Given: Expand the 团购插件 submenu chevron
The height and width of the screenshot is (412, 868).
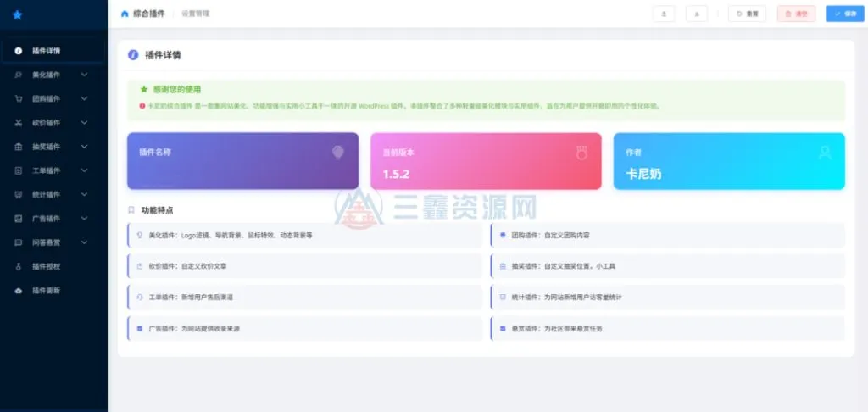Looking at the screenshot, I should [x=84, y=98].
